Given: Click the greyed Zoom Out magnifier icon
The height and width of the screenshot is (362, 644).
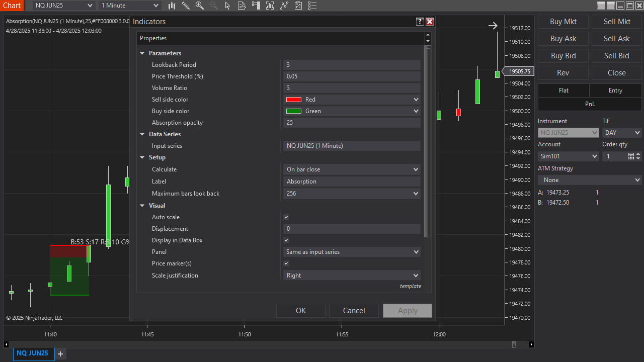Looking at the screenshot, I should coord(214,6).
